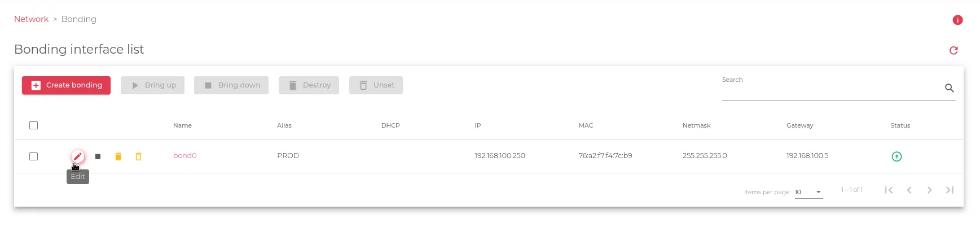Toggle the select-all header checkbox
The image size is (980, 227).
point(34,125)
